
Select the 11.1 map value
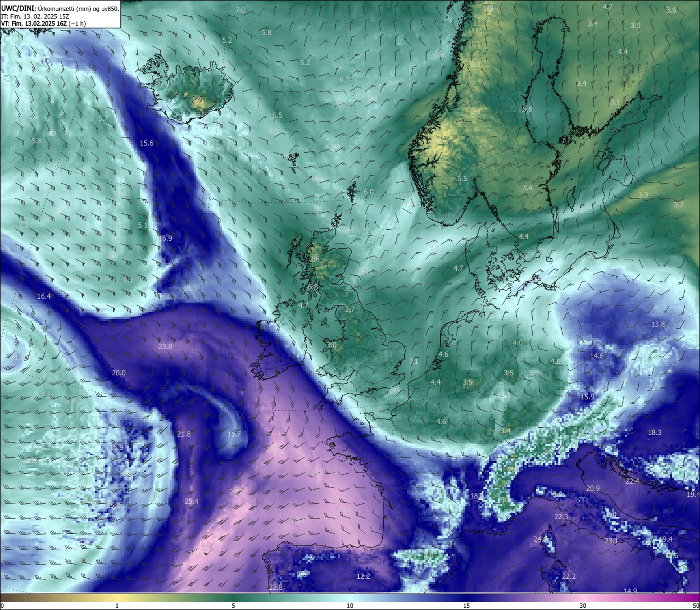(x=190, y=288)
